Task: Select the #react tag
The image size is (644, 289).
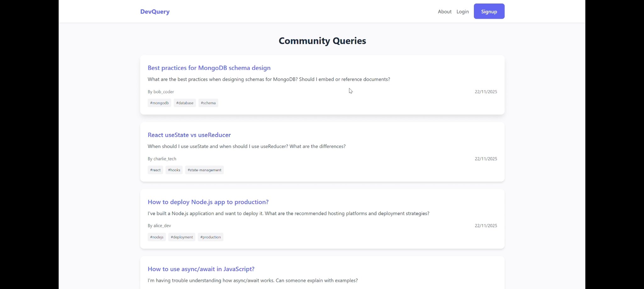Action: point(155,170)
